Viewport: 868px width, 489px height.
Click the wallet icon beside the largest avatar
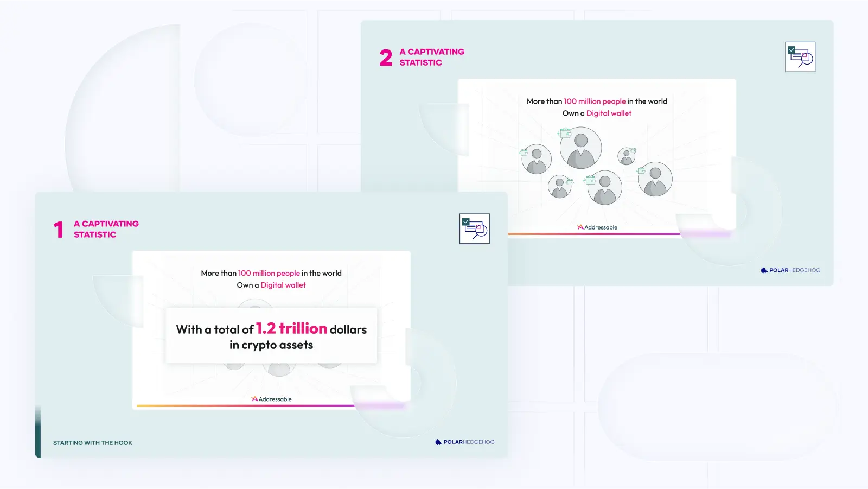[565, 132]
